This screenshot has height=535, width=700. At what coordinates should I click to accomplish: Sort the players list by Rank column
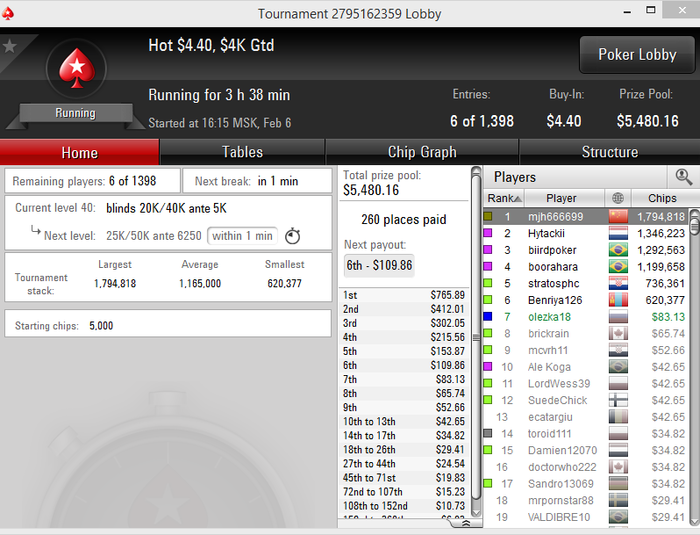504,198
